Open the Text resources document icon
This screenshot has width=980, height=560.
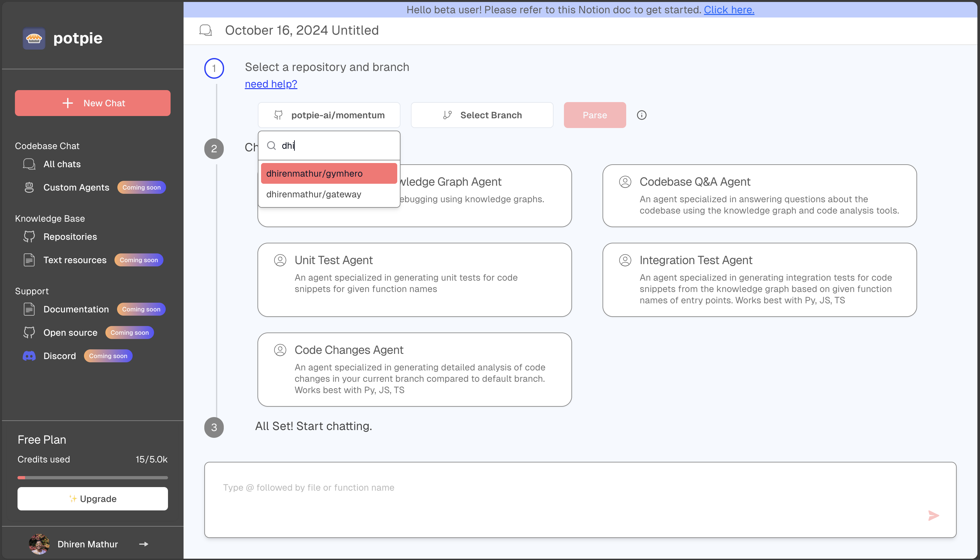[x=29, y=260]
